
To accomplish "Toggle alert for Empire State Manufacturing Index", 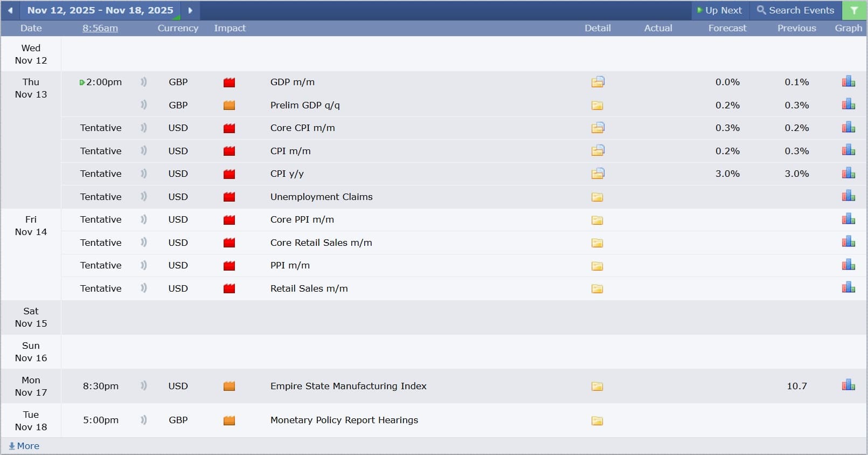I will pyautogui.click(x=144, y=386).
